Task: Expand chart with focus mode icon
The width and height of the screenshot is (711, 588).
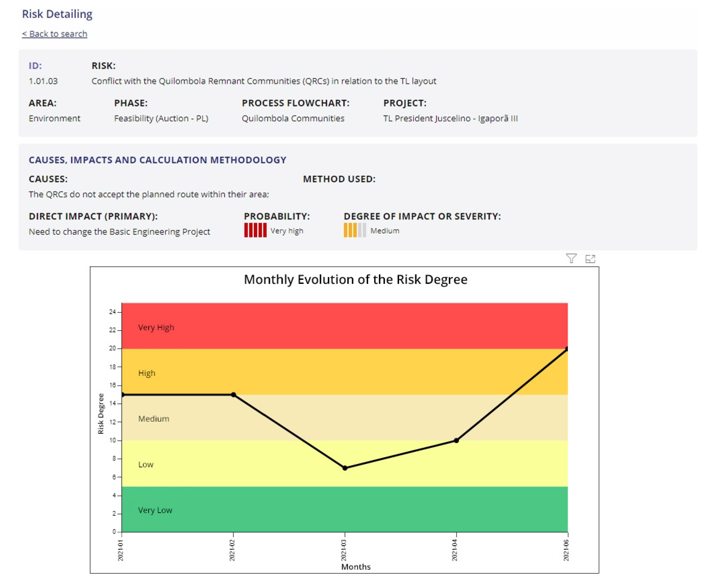Action: point(590,259)
